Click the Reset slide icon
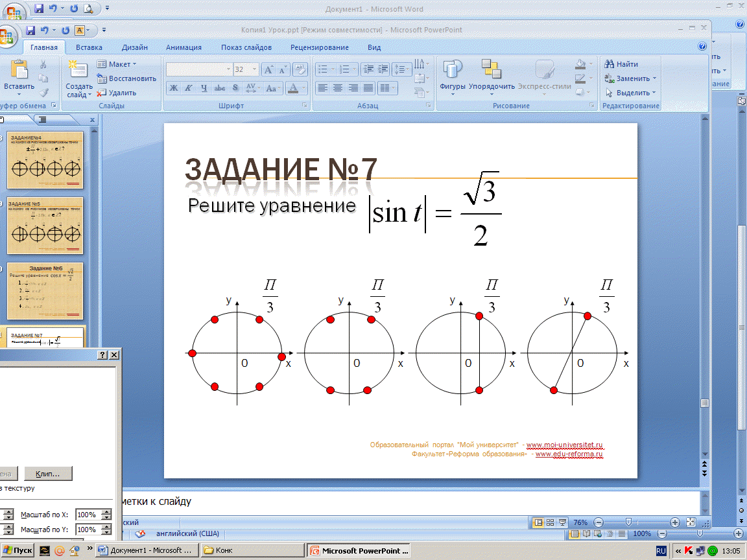This screenshot has width=747, height=560. [101, 78]
